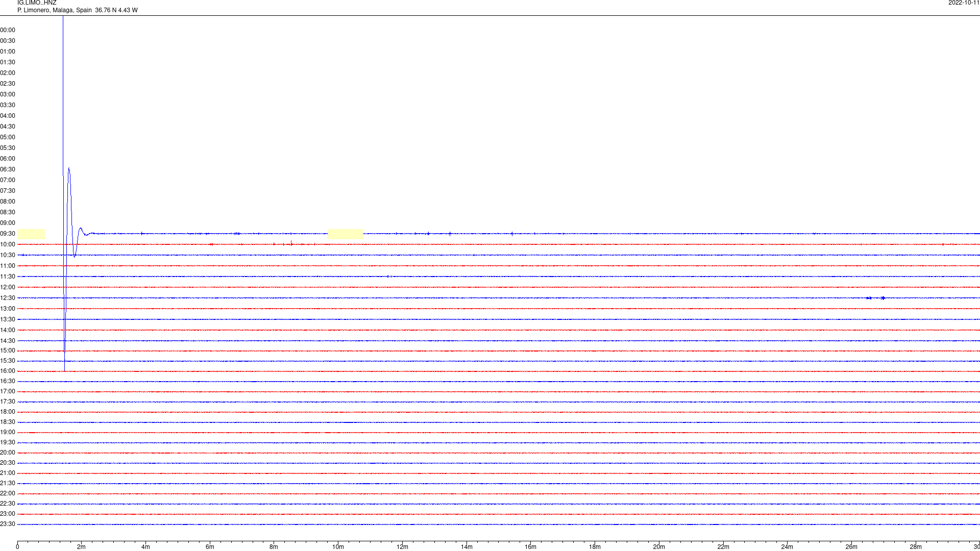The image size is (980, 551).
Task: Select the 04:30 time row label
Action: tap(8, 127)
